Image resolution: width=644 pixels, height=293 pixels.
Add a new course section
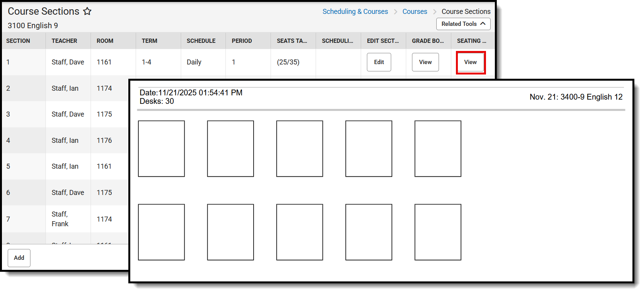(x=19, y=258)
